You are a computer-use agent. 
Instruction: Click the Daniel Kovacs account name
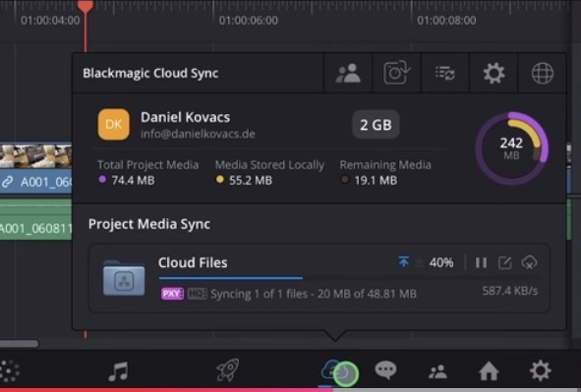[x=185, y=117]
